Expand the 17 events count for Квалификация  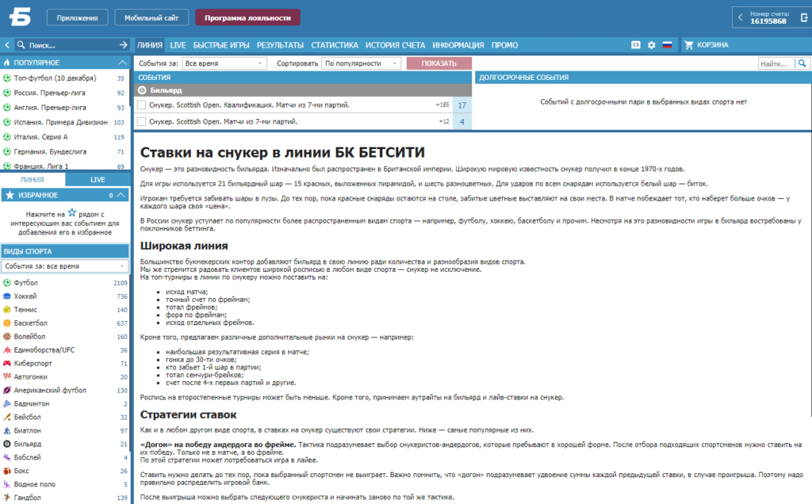[x=462, y=105]
